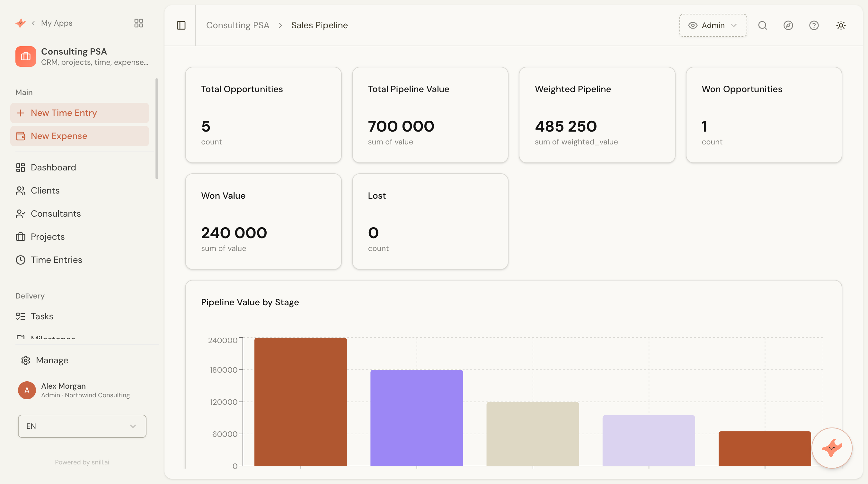Screen dimensions: 868x484
Task: Click the Won Value card
Action: 263,221
